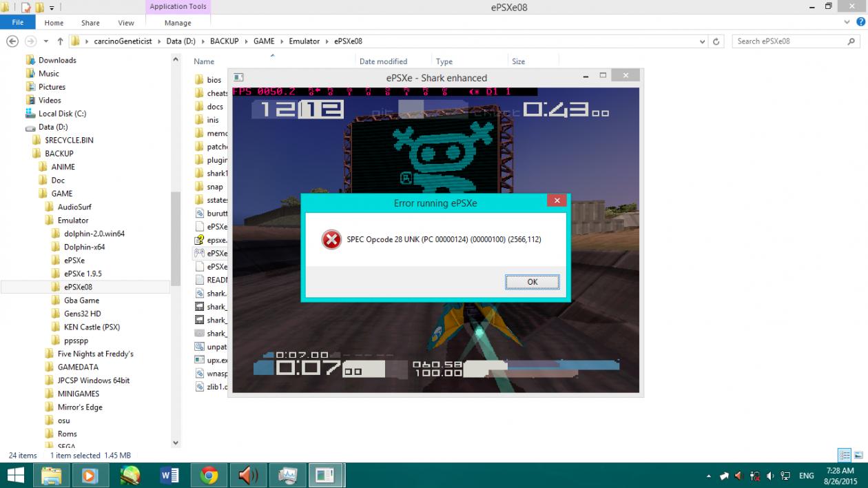Open Microsoft Word from the taskbar
The height and width of the screenshot is (488, 868).
pos(169,475)
